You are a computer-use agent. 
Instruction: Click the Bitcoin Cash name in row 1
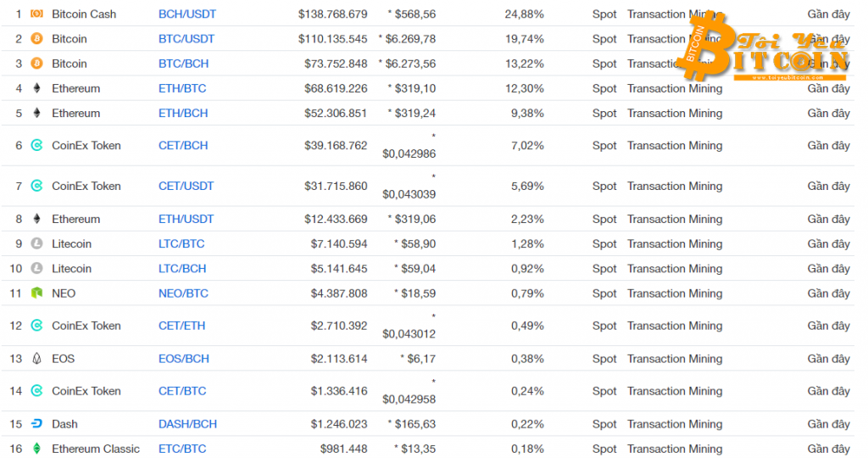click(84, 14)
